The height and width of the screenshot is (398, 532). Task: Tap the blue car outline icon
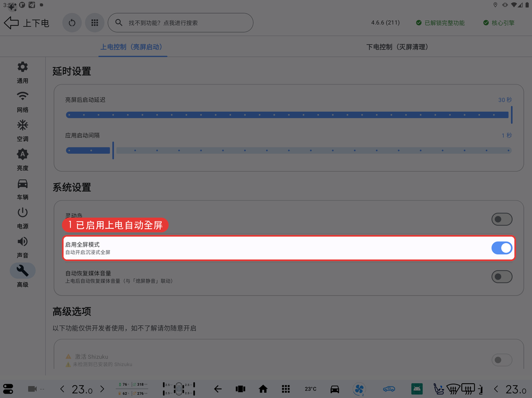click(x=389, y=389)
